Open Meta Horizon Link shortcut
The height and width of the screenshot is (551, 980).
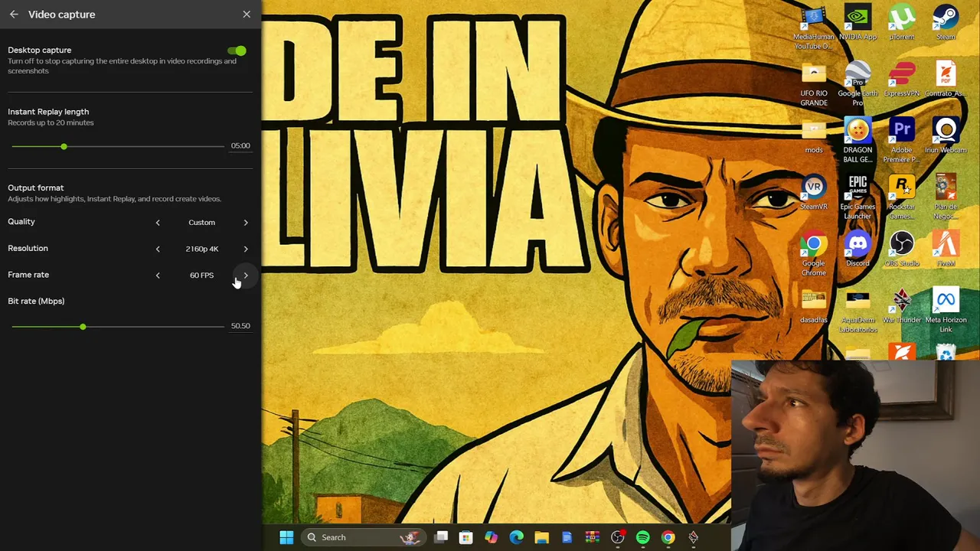pyautogui.click(x=946, y=311)
